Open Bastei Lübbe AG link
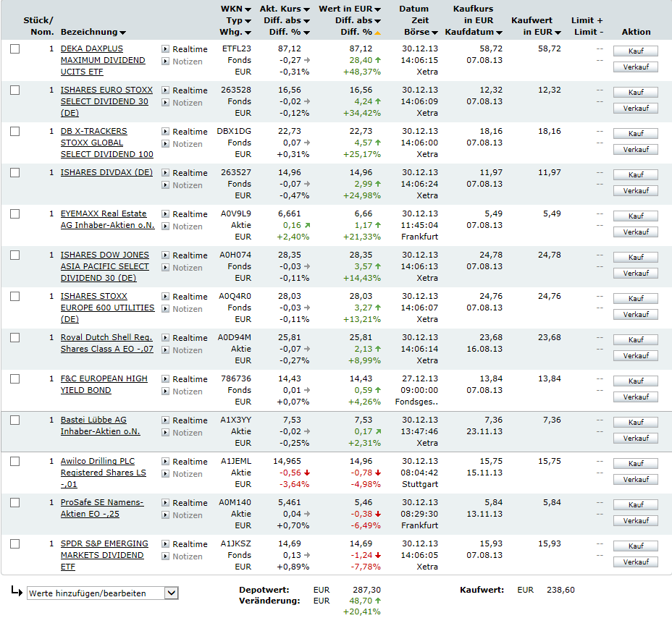This screenshot has width=672, height=618. pos(100,426)
